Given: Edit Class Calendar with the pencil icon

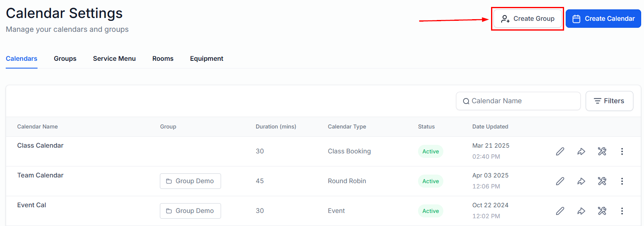Looking at the screenshot, I should (560, 151).
